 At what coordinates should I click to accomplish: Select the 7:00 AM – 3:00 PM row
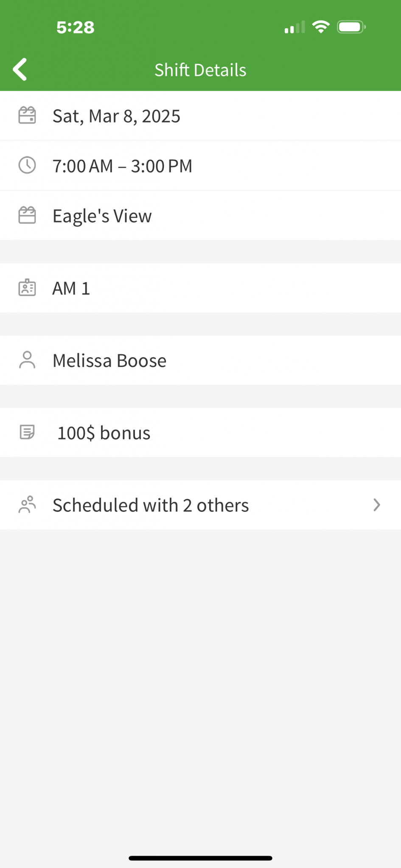[122, 166]
